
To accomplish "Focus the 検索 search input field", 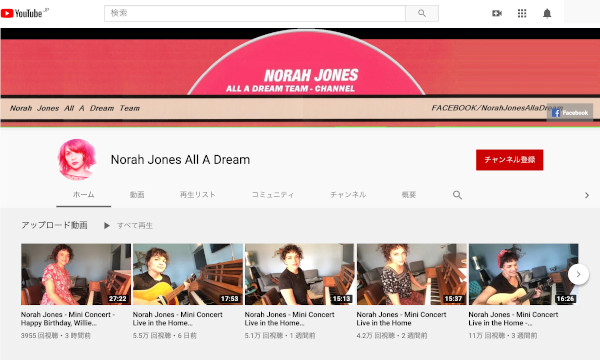I will 255,13.
